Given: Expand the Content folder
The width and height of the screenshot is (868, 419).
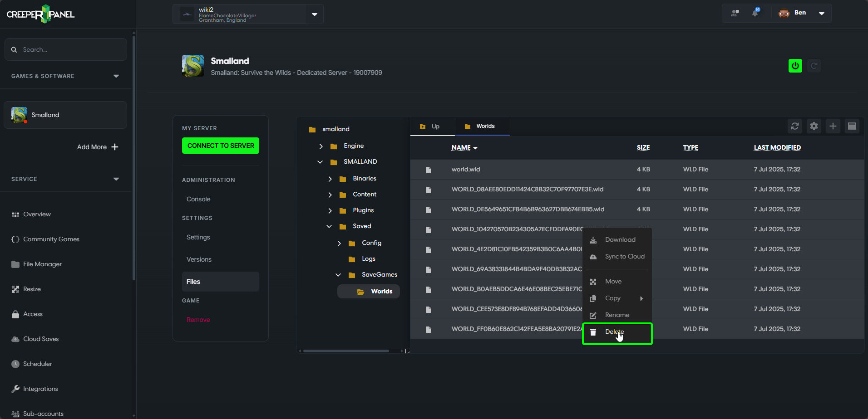Looking at the screenshot, I should [x=330, y=195].
